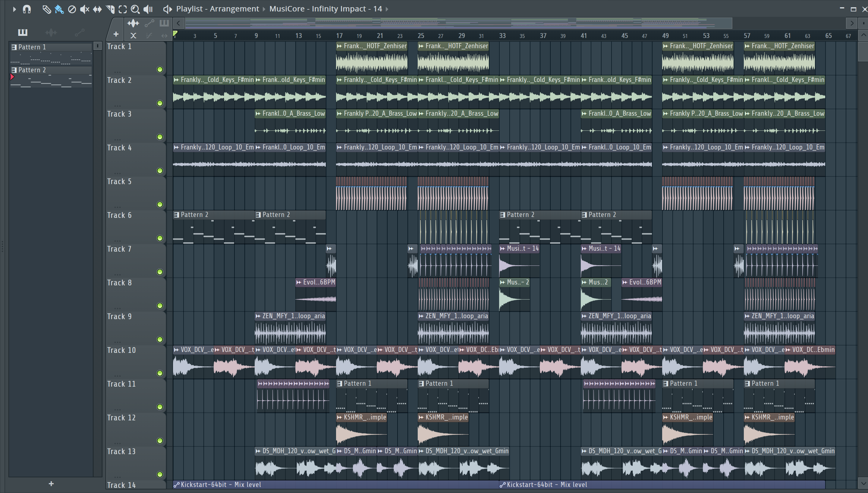Mute Track 8 using its green LED

coord(160,306)
